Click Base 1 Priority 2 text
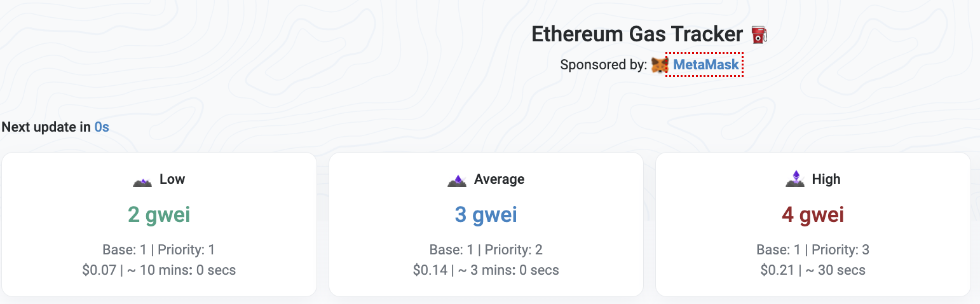The width and height of the screenshot is (980, 304). point(486,250)
